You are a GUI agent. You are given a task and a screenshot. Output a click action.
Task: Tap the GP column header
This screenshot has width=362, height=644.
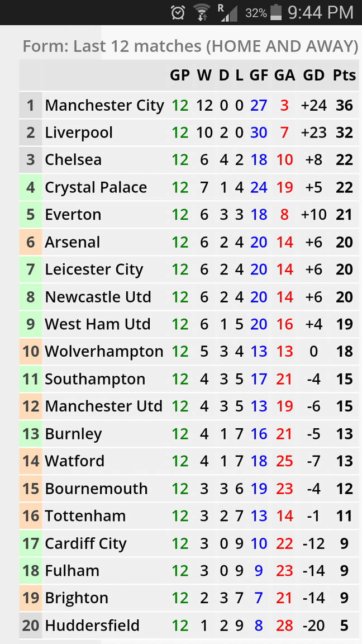[x=180, y=75]
